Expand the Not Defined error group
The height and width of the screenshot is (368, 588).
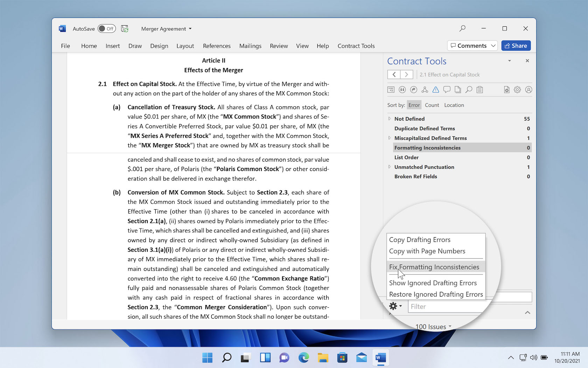[x=390, y=119]
